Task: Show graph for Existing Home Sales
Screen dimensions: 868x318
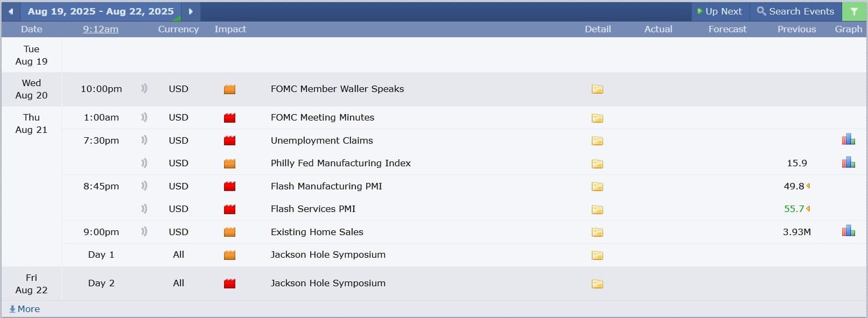Action: 848,231
